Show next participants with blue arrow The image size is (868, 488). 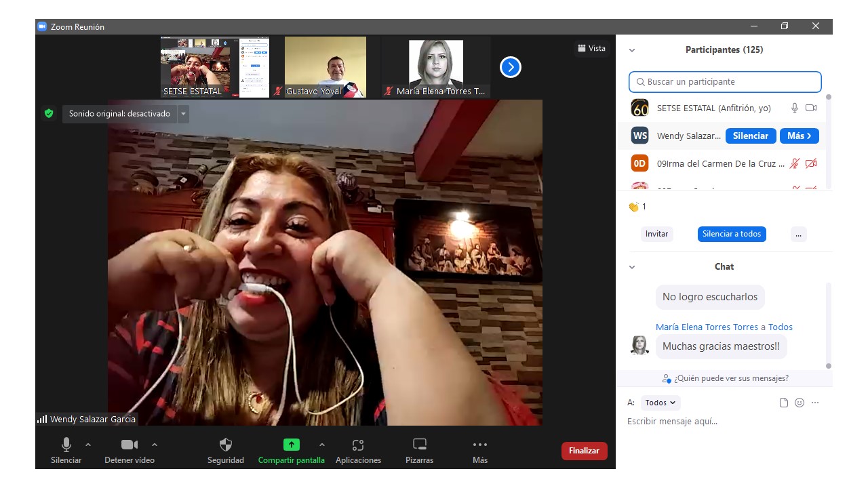click(510, 67)
